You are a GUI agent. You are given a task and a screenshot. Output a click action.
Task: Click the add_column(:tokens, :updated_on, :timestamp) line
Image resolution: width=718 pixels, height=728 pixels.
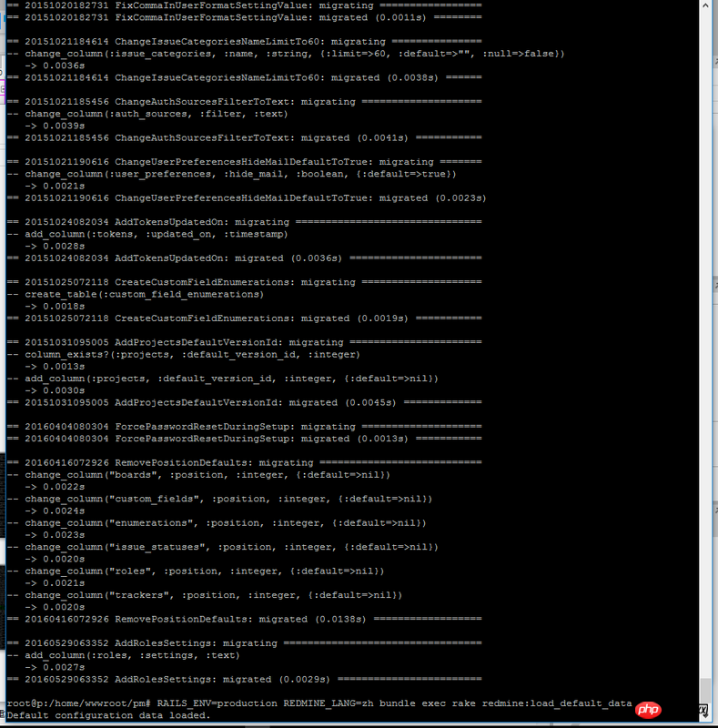click(147, 234)
